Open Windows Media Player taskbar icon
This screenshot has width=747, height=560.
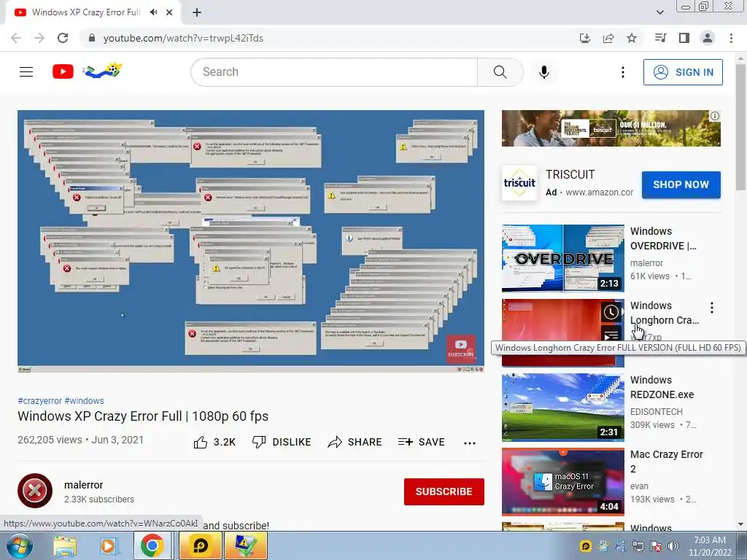coord(108,545)
